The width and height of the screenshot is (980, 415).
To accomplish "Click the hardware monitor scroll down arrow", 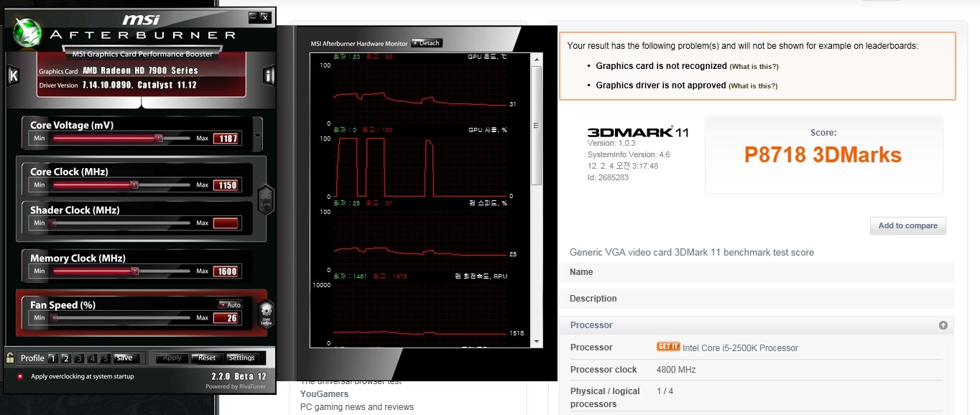I will (535, 341).
